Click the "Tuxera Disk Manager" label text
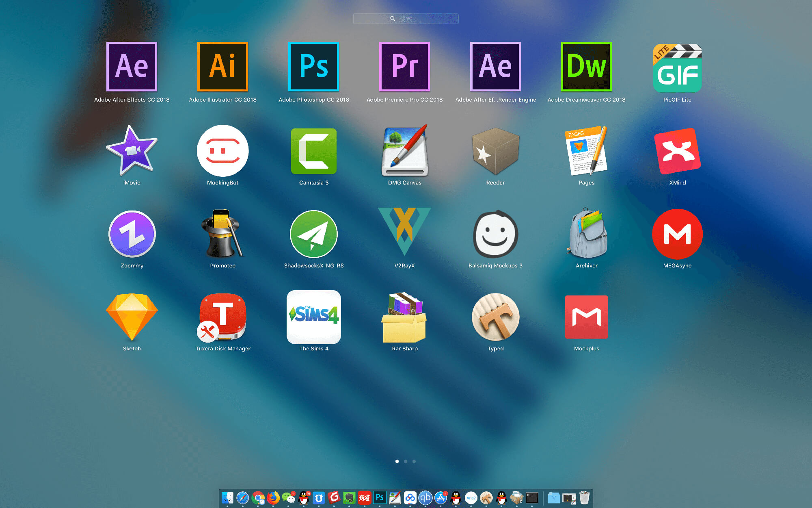Viewport: 812px width, 508px height. [x=223, y=348]
